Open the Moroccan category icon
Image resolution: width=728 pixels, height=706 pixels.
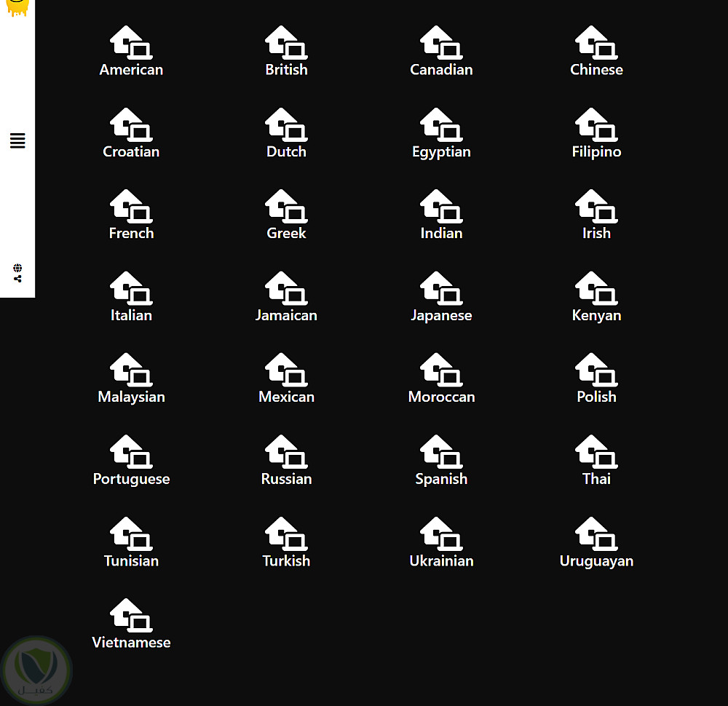(x=442, y=370)
